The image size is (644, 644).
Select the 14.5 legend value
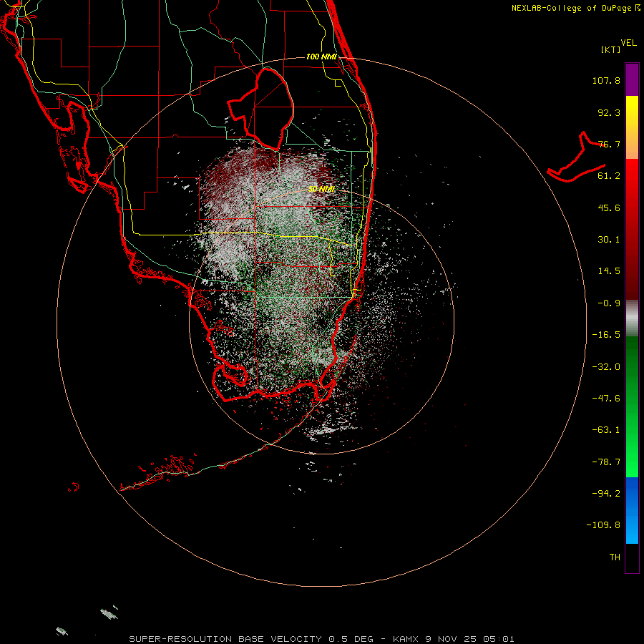pyautogui.click(x=609, y=271)
